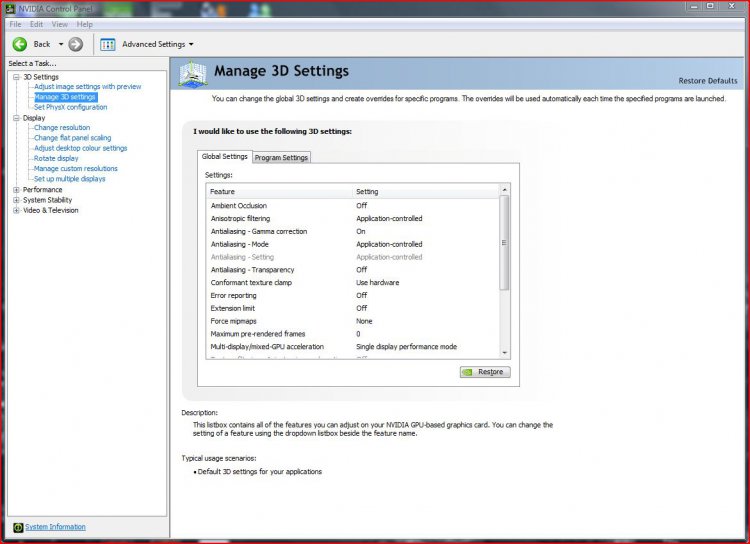Click the Feature column header

pos(280,192)
